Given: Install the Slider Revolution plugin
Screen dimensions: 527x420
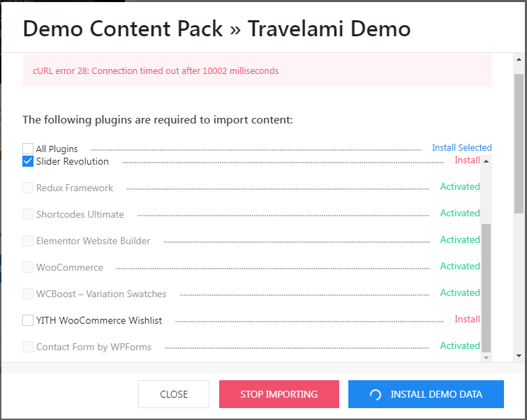Looking at the screenshot, I should coord(467,160).
